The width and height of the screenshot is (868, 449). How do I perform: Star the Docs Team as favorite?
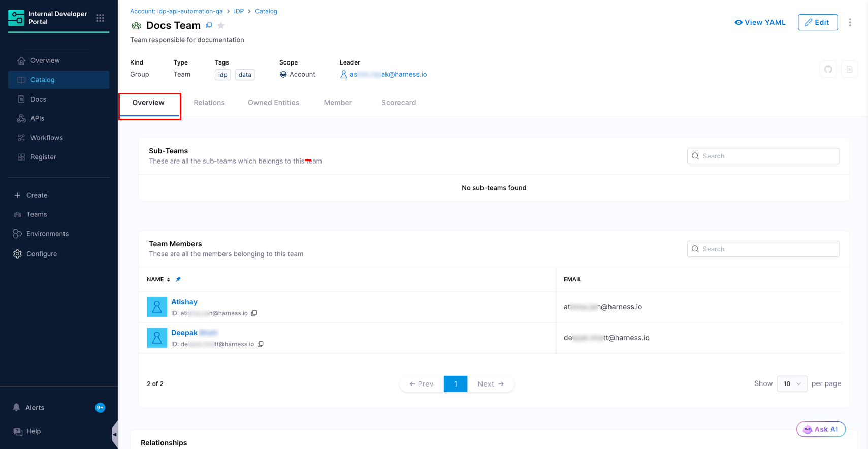click(221, 25)
